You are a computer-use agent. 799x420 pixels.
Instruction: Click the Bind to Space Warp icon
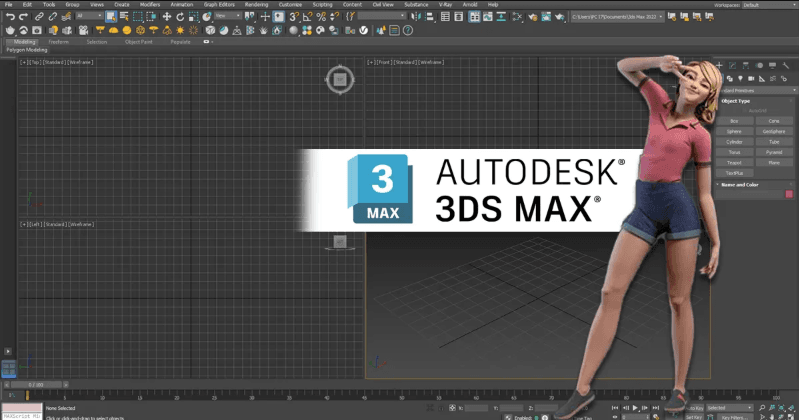[x=66, y=17]
